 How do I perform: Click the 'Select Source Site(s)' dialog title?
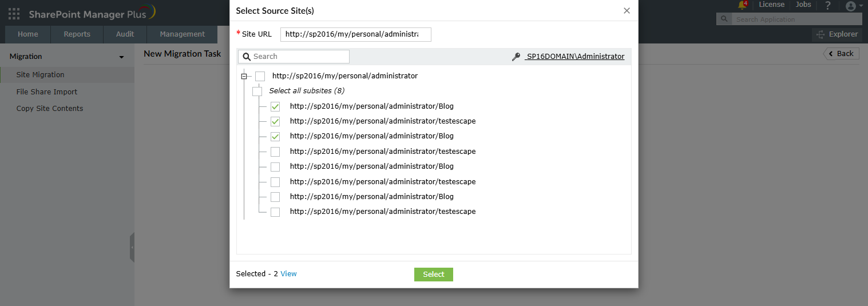click(275, 11)
